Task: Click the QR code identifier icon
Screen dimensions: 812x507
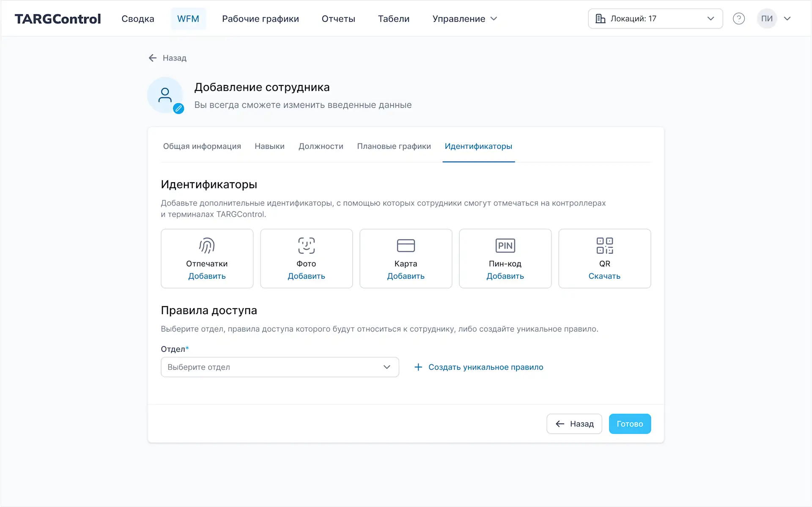Action: [x=604, y=245]
